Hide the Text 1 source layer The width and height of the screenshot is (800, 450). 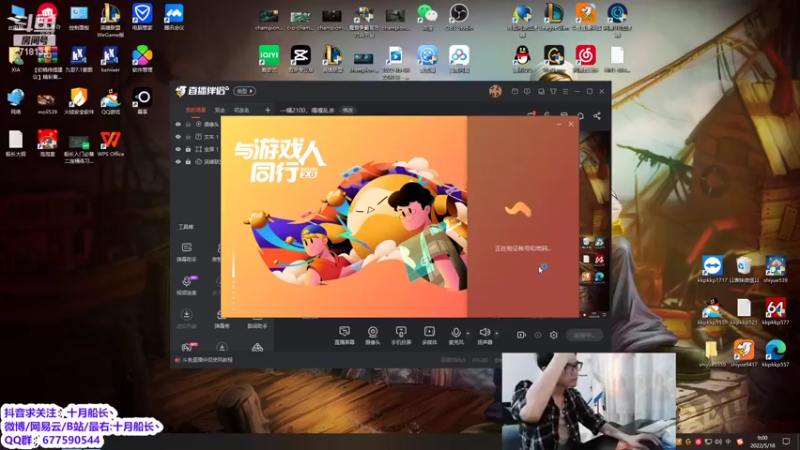pos(178,137)
